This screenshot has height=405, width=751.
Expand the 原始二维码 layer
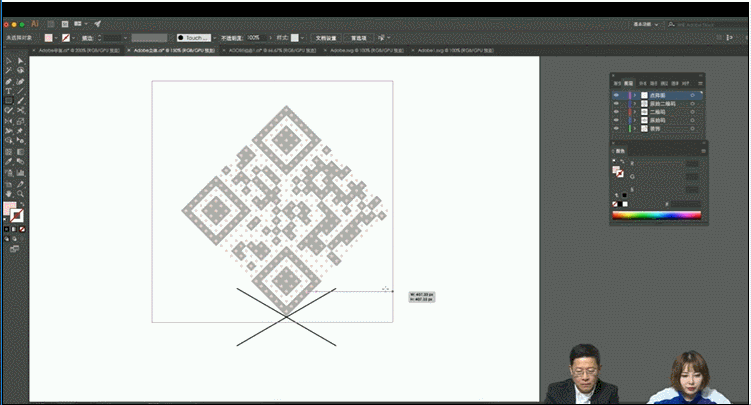pos(636,103)
